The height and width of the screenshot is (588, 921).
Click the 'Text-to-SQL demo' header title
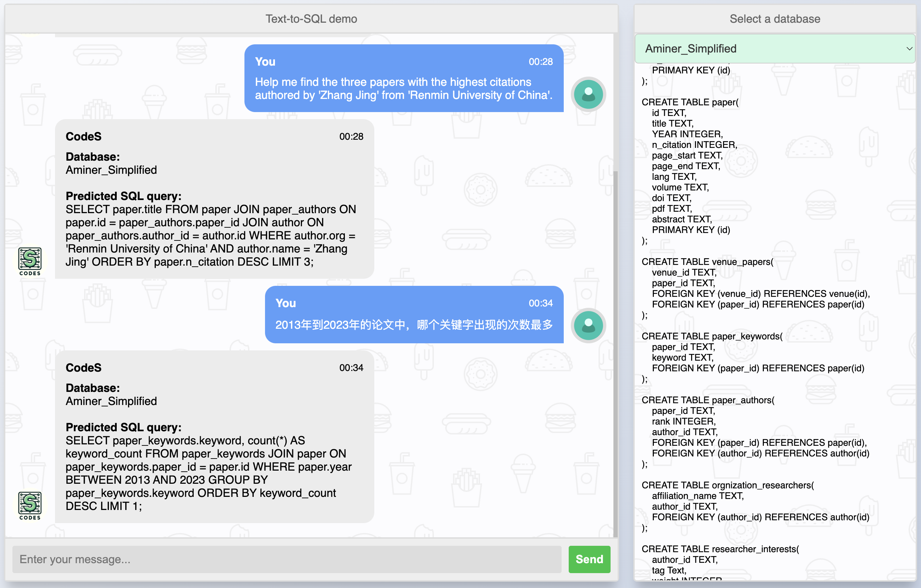pos(311,19)
